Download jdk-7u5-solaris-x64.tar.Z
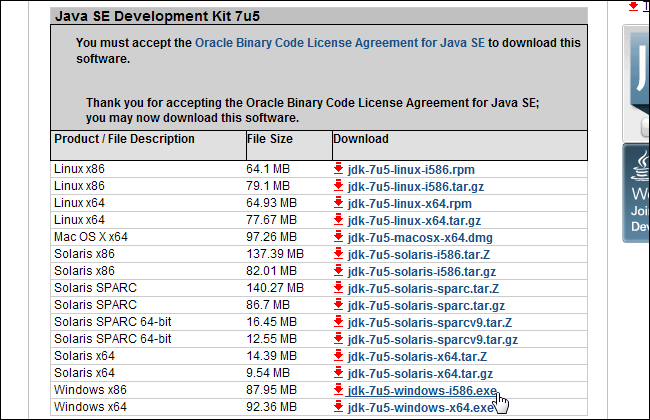Viewport: 650px width, 420px height. [x=417, y=357]
